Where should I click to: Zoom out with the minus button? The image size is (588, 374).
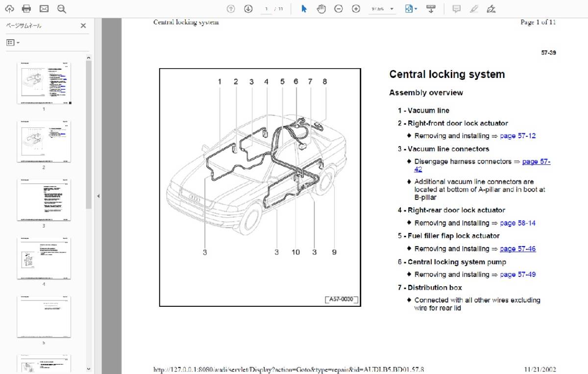coord(339,9)
